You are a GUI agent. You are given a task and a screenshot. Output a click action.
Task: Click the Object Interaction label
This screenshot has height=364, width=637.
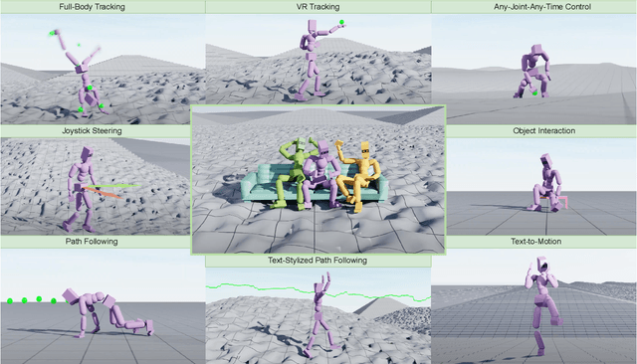[544, 130]
